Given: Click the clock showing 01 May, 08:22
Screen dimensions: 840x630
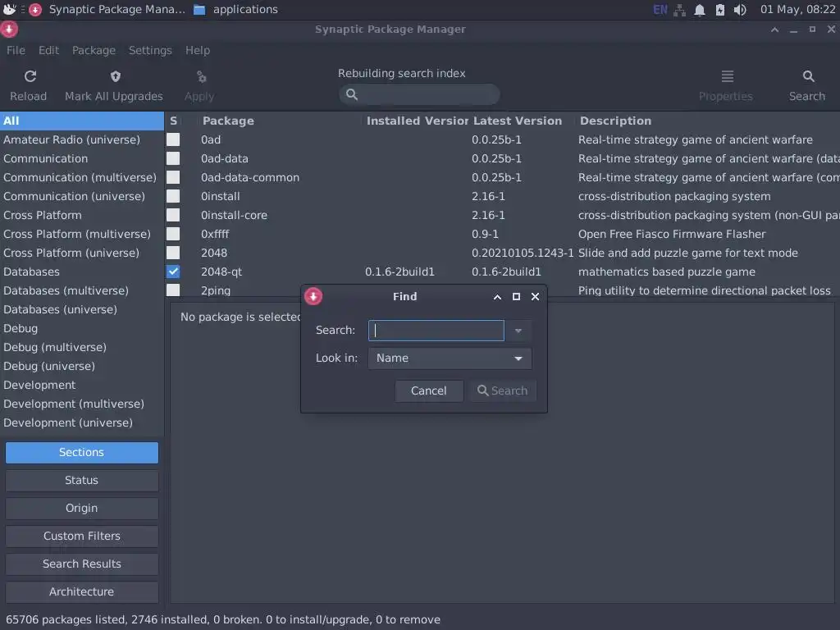Looking at the screenshot, I should [797, 9].
